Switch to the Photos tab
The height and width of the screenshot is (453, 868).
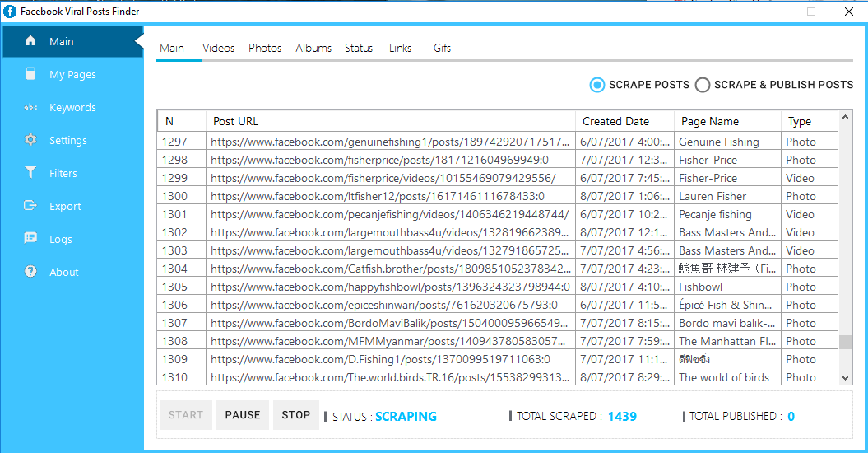265,49
